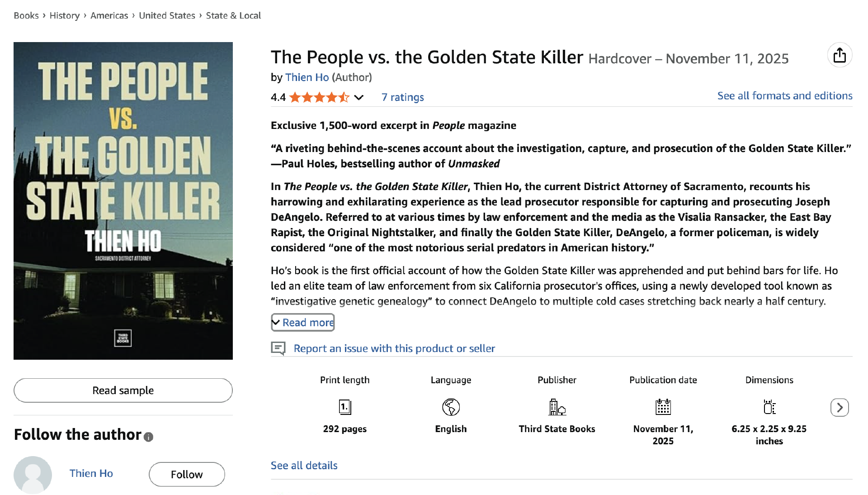868x495 pixels.
Task: Click the language globe icon
Action: (x=451, y=407)
